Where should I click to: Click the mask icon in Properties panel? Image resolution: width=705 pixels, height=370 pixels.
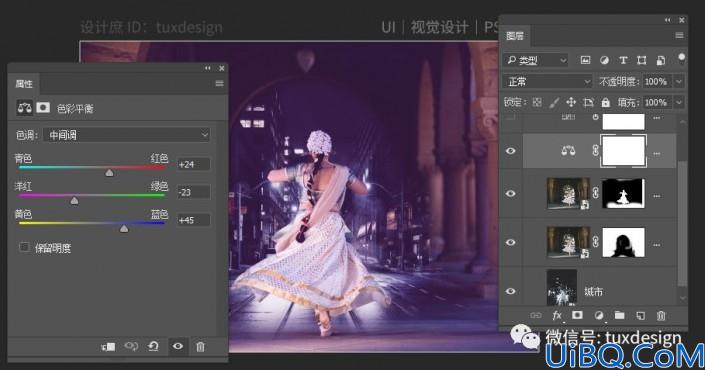coord(43,107)
